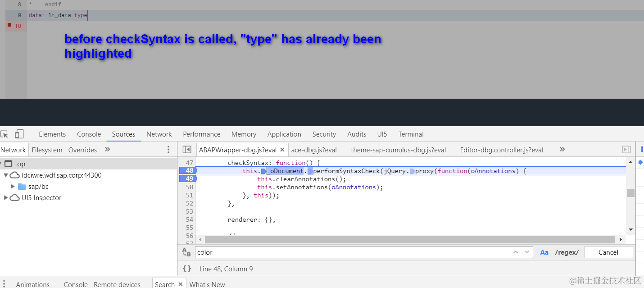Image resolution: width=644 pixels, height=288 pixels.
Task: Select the UI5 Inspector cloud icon
Action: click(15, 198)
